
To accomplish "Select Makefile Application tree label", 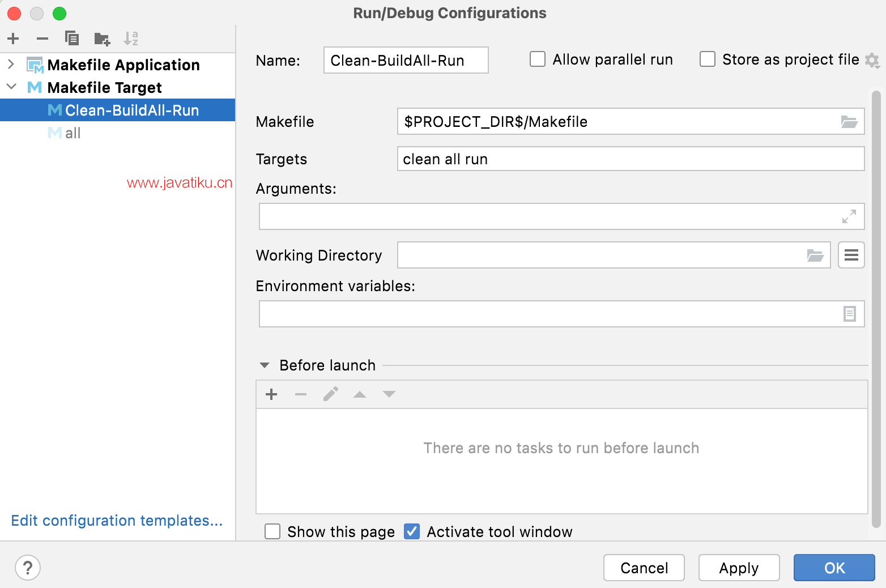I will pos(123,65).
